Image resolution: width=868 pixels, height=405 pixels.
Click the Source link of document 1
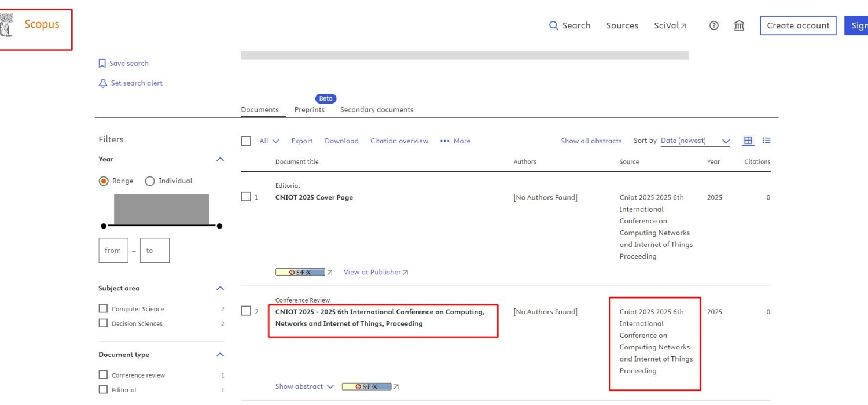[656, 227]
